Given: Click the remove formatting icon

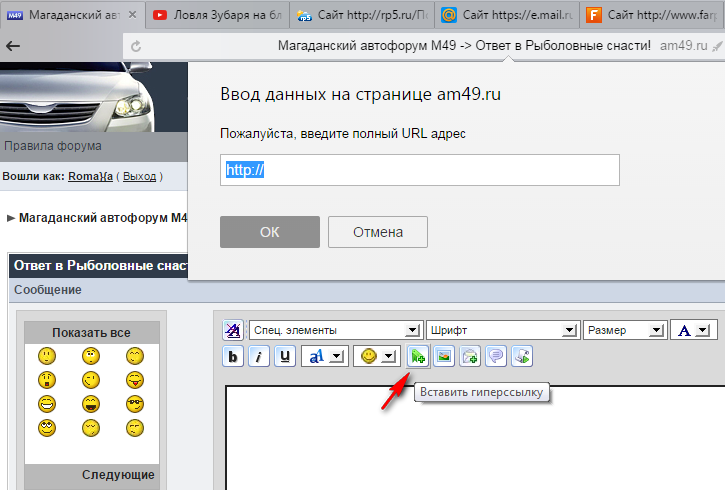Looking at the screenshot, I should pos(233,330).
